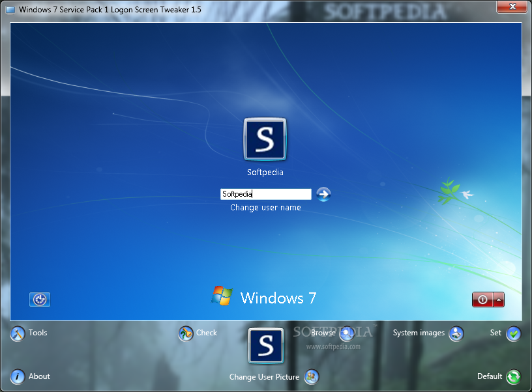This screenshot has width=532, height=392.
Task: Click the Set label
Action: [x=495, y=333]
